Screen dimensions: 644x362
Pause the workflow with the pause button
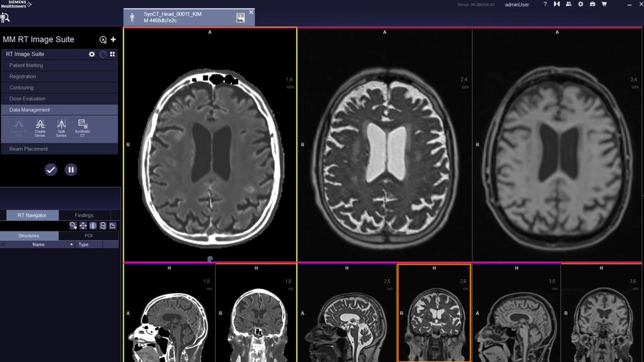[x=70, y=170]
